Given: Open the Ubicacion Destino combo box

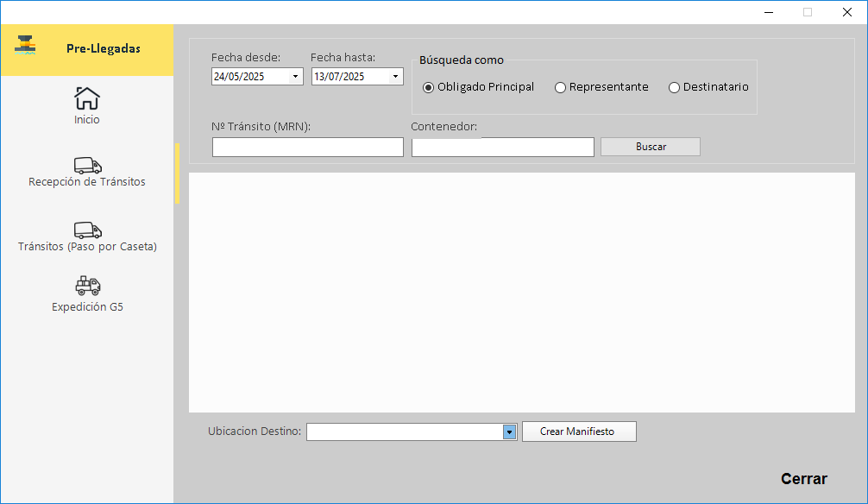Looking at the screenshot, I should [509, 432].
